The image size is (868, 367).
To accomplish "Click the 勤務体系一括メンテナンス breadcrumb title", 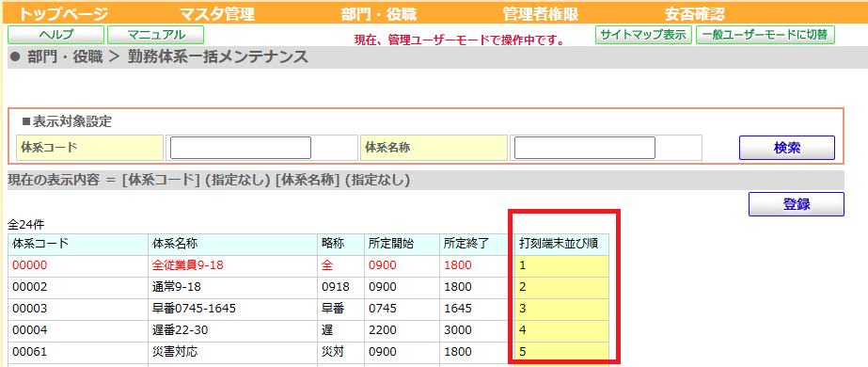I will [x=218, y=57].
